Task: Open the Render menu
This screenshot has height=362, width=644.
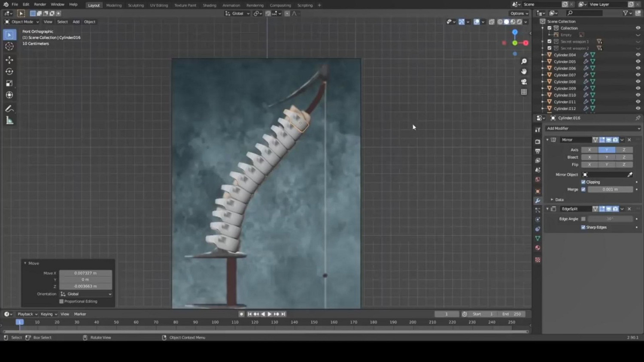Action: [x=40, y=4]
